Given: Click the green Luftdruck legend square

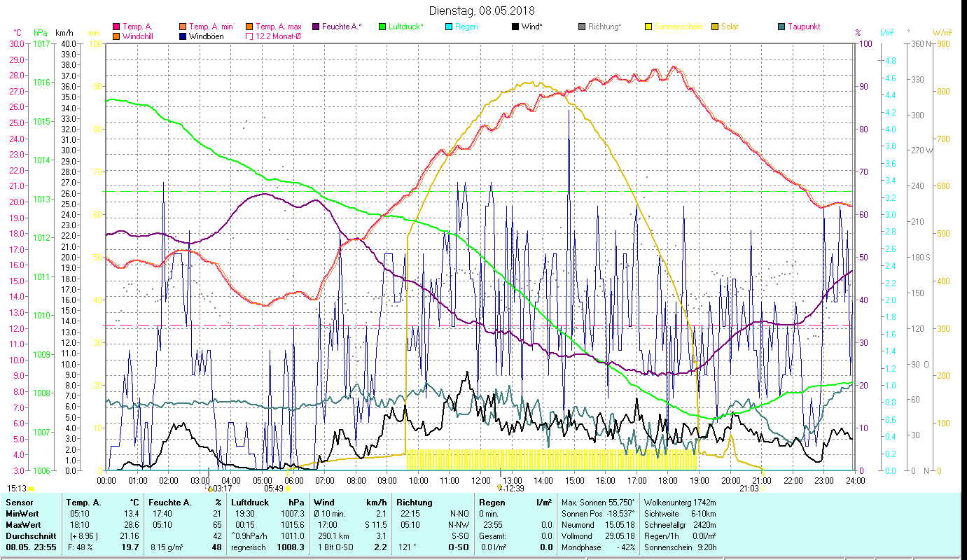Looking at the screenshot, I should (x=382, y=27).
